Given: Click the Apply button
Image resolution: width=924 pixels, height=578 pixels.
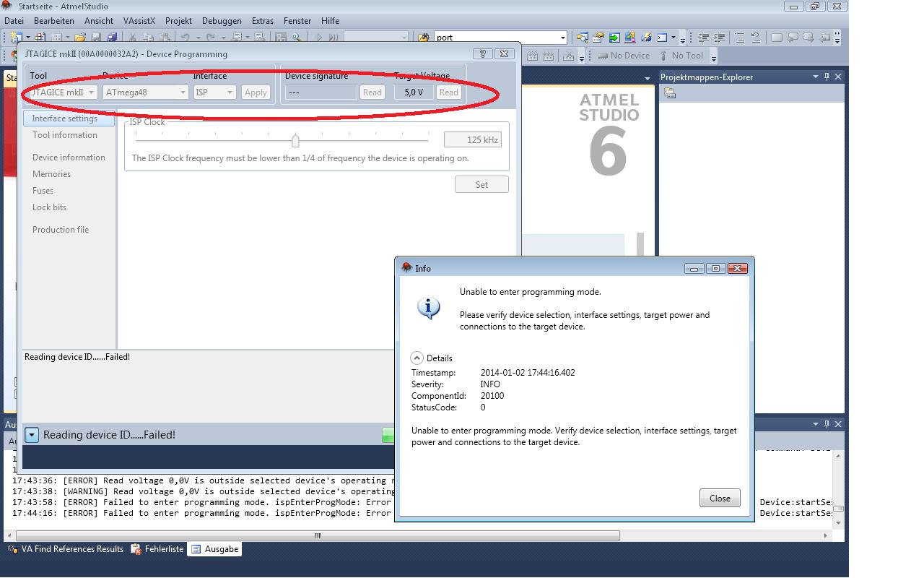Looking at the screenshot, I should pos(256,92).
